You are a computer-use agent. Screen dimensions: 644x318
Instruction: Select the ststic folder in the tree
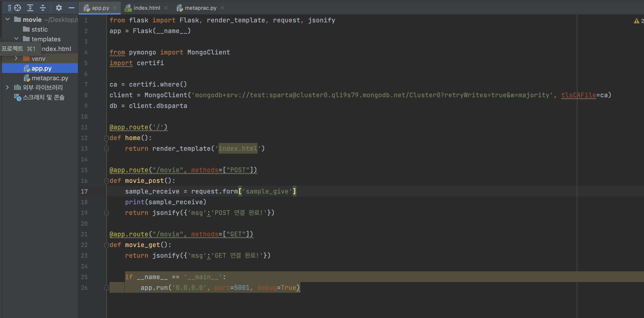pyautogui.click(x=40, y=29)
